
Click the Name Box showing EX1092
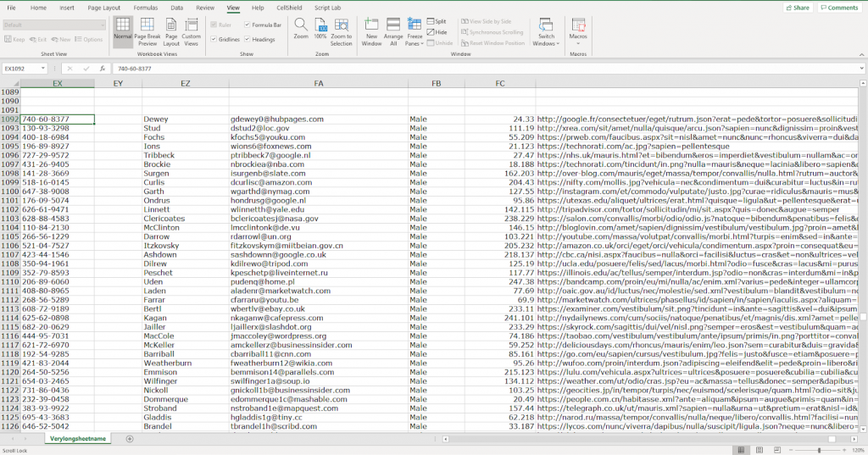coord(21,69)
